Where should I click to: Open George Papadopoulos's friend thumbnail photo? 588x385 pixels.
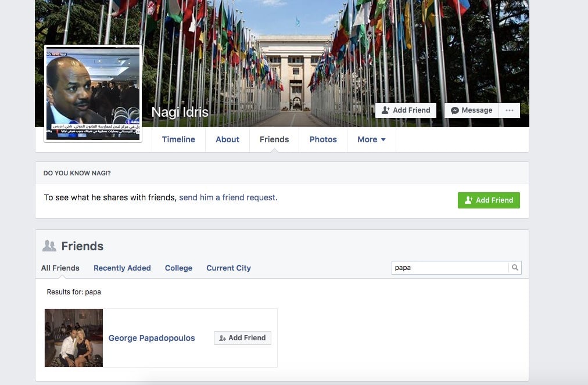click(x=73, y=338)
